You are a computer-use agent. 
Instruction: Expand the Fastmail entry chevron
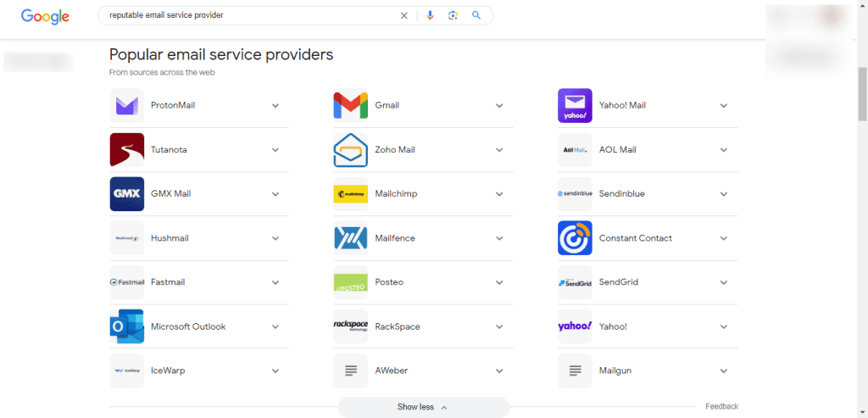coord(275,283)
